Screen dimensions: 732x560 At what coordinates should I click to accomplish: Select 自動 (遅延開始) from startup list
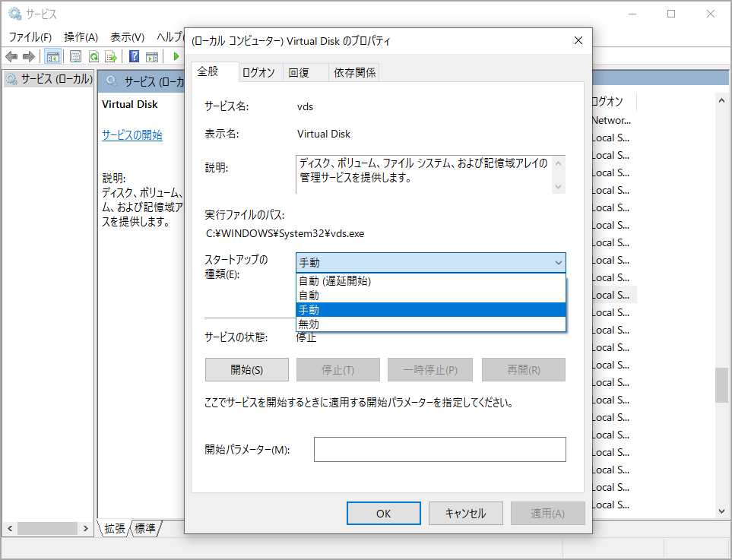(431, 281)
